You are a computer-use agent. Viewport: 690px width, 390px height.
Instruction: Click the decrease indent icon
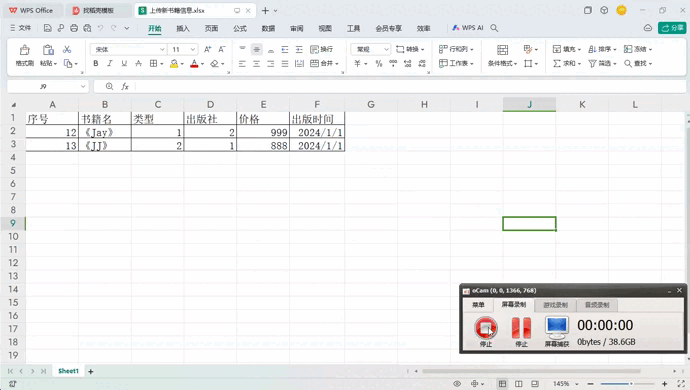coord(285,49)
